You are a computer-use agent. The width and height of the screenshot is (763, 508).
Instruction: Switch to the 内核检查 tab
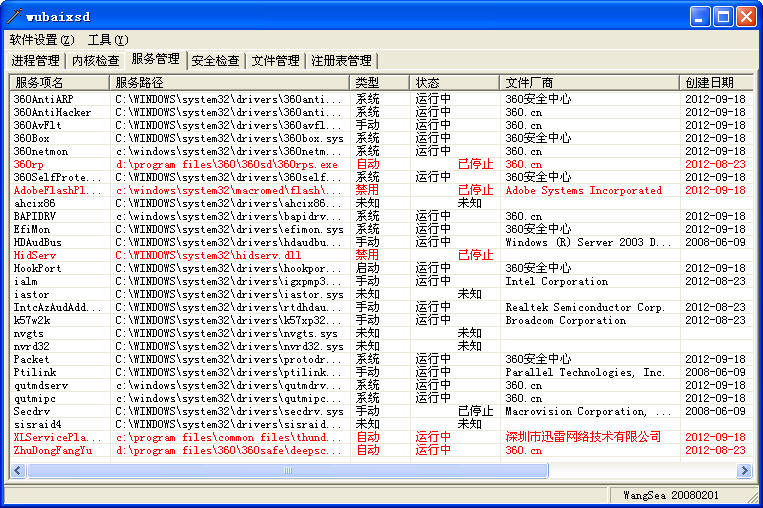point(95,61)
